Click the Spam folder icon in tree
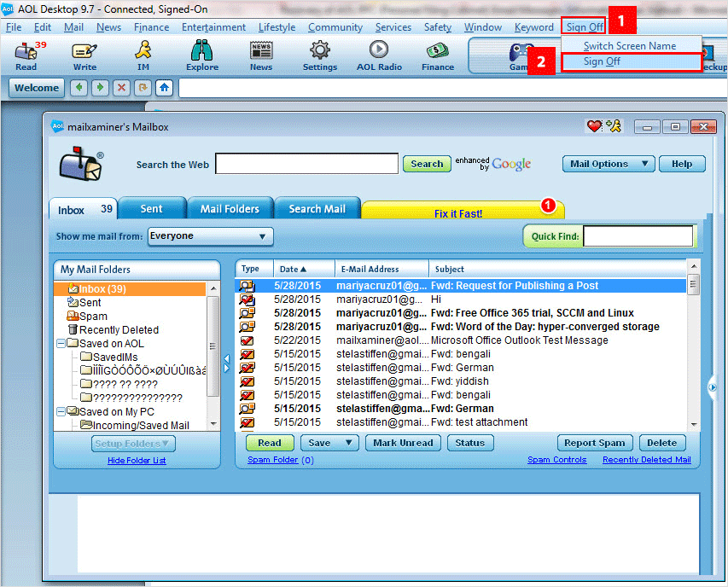Screen dimensions: 728x587 pyautogui.click(x=73, y=316)
